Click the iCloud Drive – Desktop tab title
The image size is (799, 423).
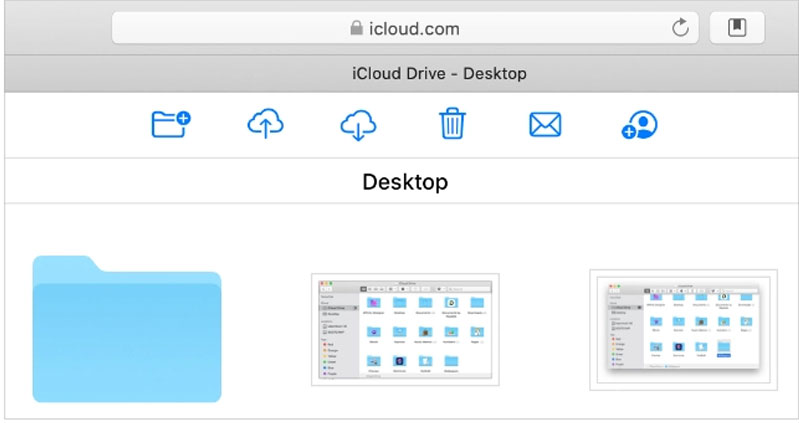click(x=439, y=73)
